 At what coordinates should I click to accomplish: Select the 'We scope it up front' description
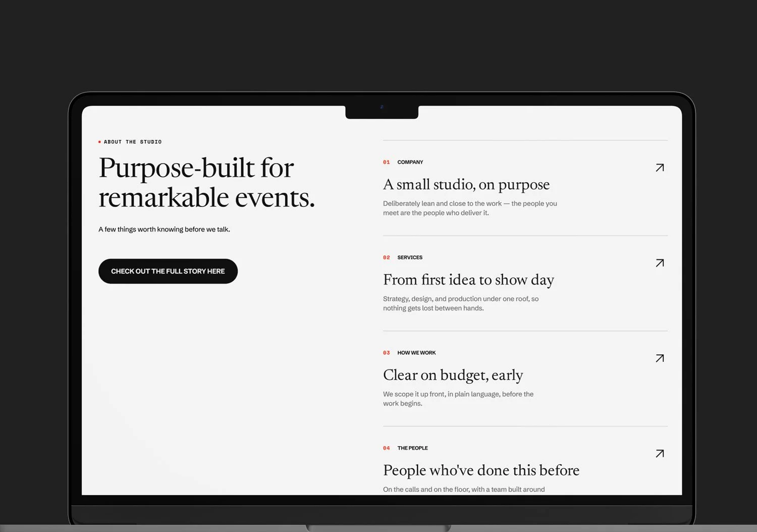pos(458,399)
